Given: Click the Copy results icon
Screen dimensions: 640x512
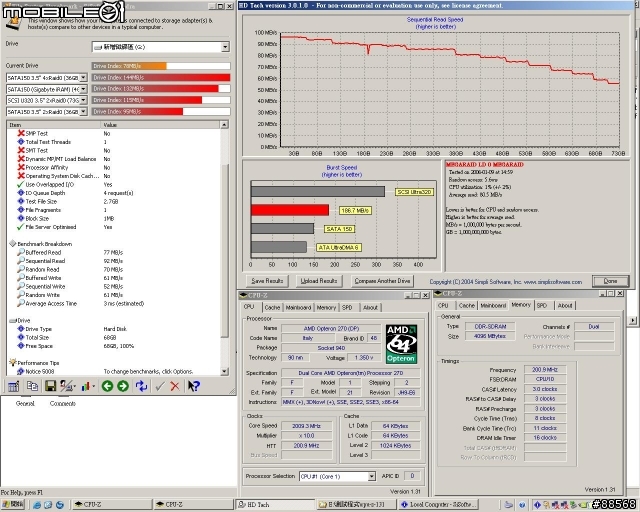Looking at the screenshot, I should tap(32, 386).
